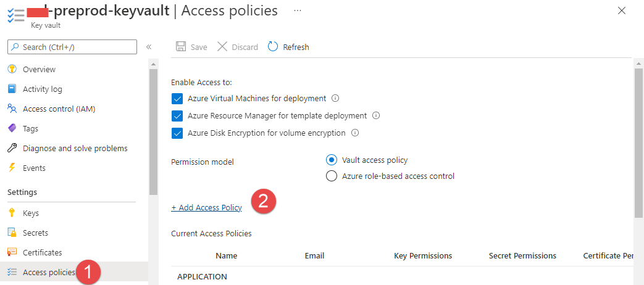Select Azure role-based access control option

coord(331,176)
